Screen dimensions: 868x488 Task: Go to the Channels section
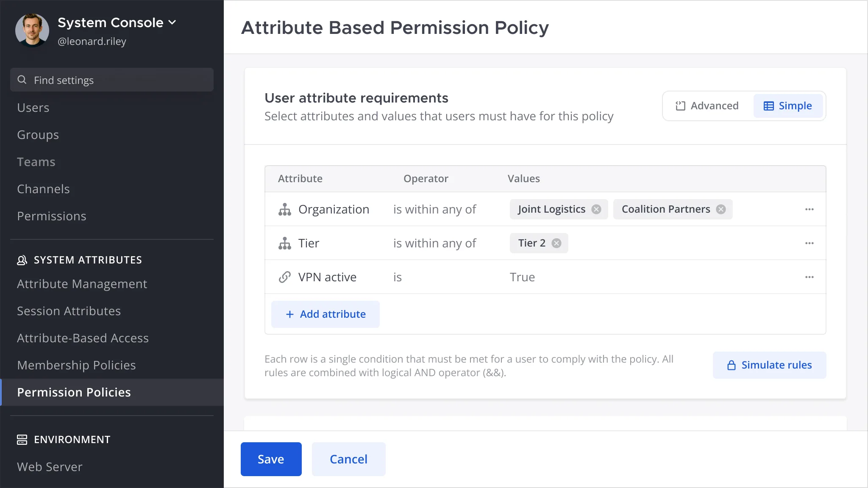coord(43,189)
